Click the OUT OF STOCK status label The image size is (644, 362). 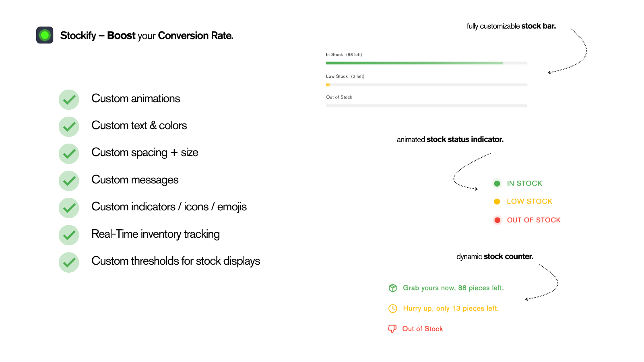click(x=534, y=220)
